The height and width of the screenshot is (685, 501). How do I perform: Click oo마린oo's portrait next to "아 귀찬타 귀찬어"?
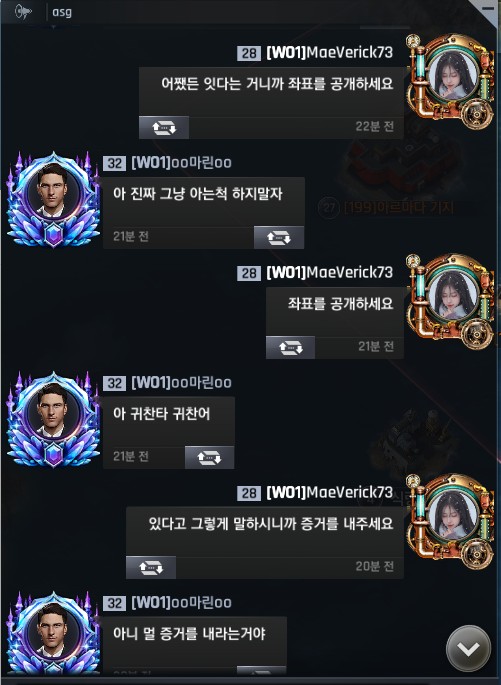53,419
